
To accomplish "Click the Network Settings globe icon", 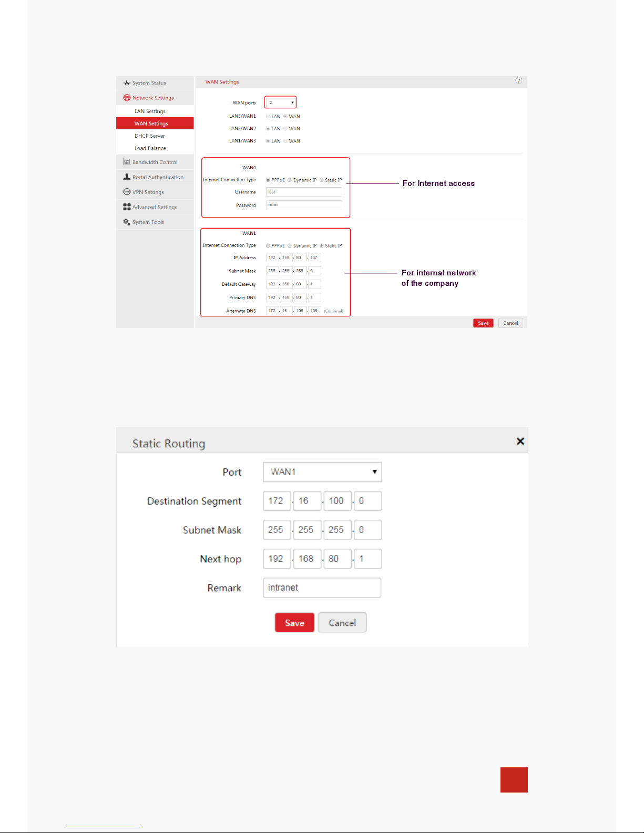I will tap(127, 98).
